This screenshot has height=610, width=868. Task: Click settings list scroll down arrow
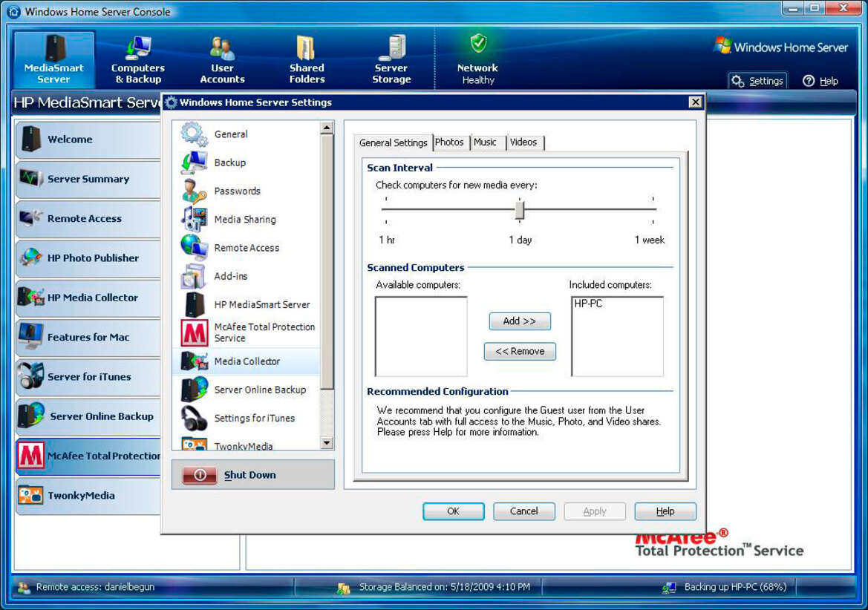coord(327,443)
